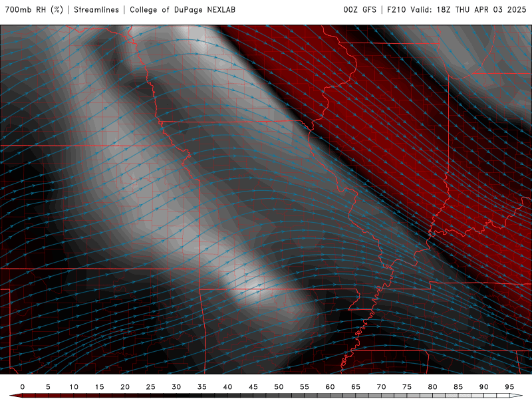Image resolution: width=532 pixels, height=399 pixels.
Task: Select the '35' scale label
Action: click(202, 387)
